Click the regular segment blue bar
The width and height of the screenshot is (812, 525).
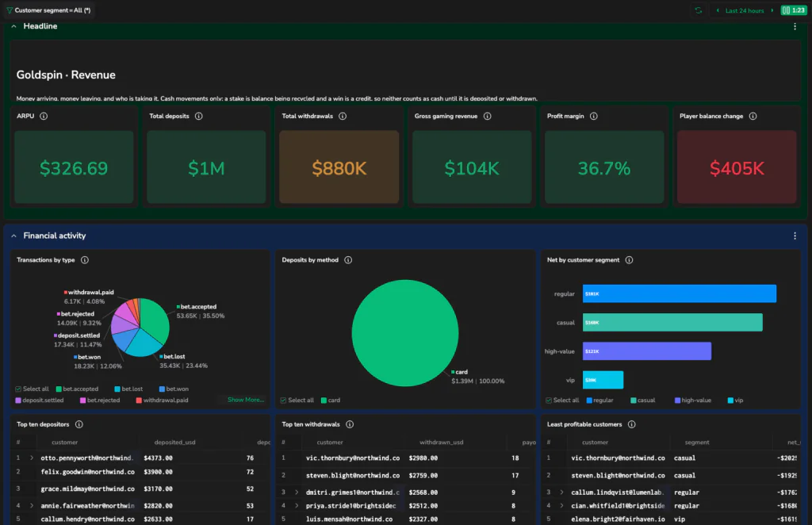pyautogui.click(x=680, y=293)
